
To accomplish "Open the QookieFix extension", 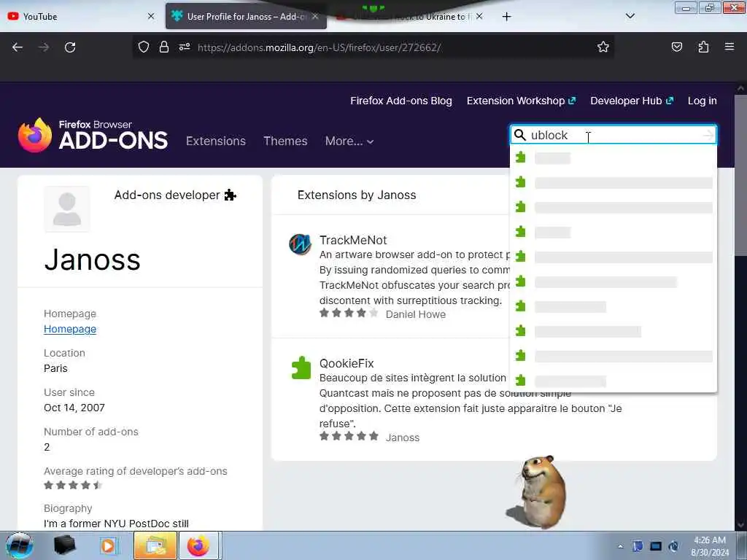I will pos(347,363).
